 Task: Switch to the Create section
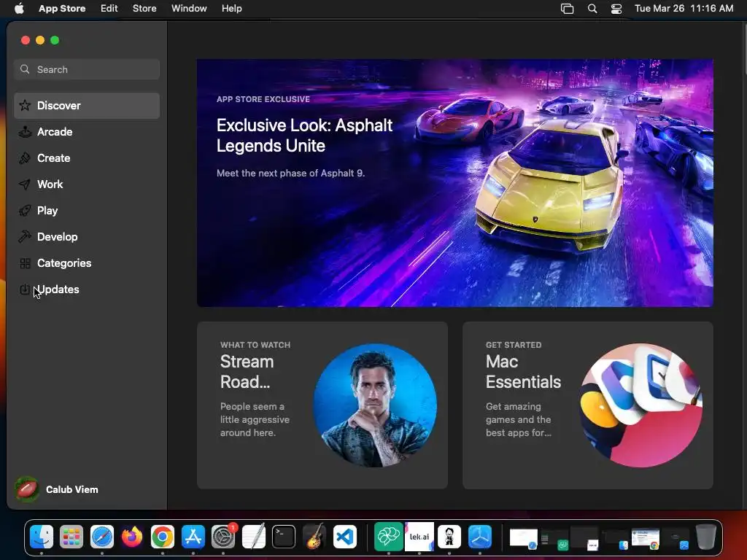(x=87, y=158)
